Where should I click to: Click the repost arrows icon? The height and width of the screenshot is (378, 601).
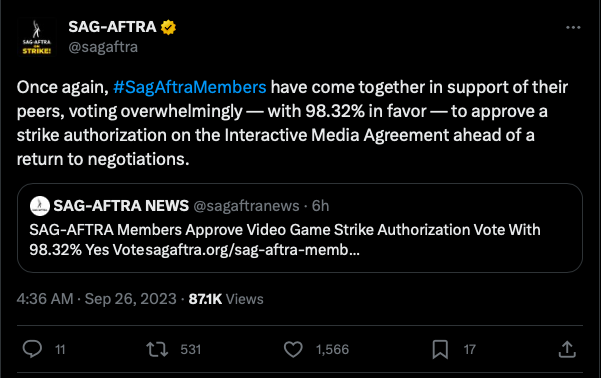(157, 349)
